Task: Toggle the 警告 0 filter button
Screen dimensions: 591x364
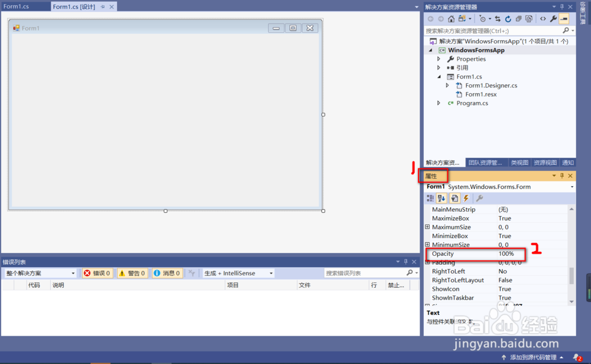Action: click(x=132, y=273)
